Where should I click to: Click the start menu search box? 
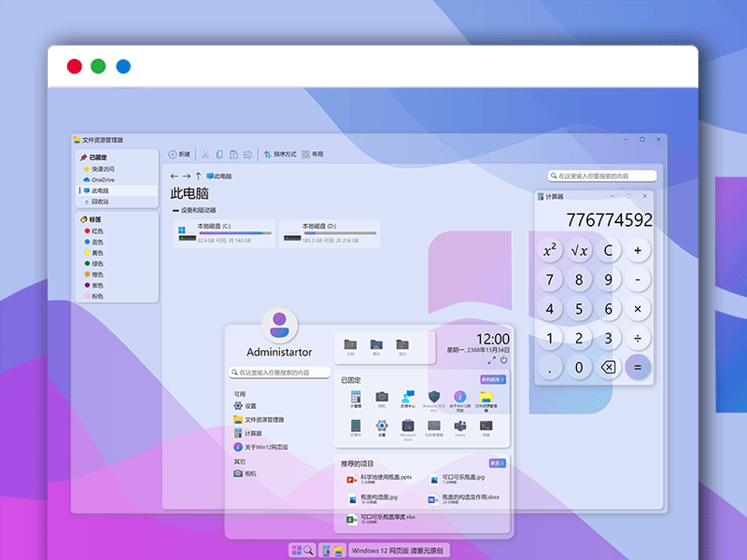tap(279, 372)
